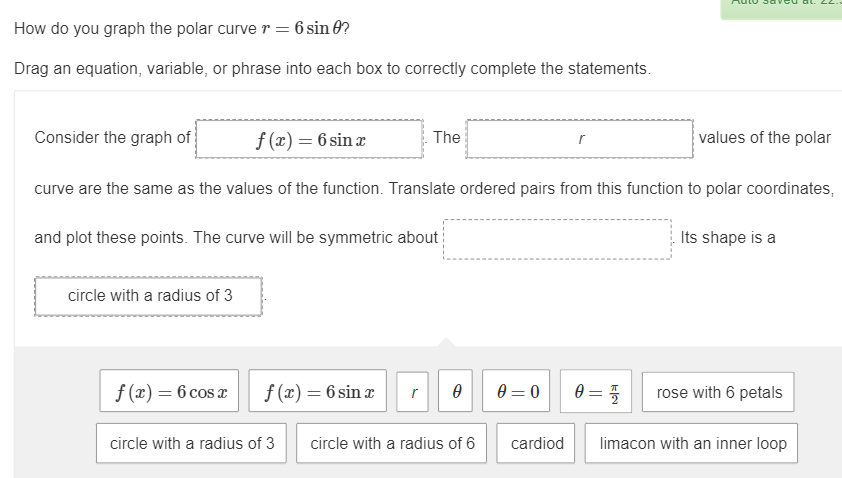
Task: Select the θ = 0 tile
Action: (517, 392)
